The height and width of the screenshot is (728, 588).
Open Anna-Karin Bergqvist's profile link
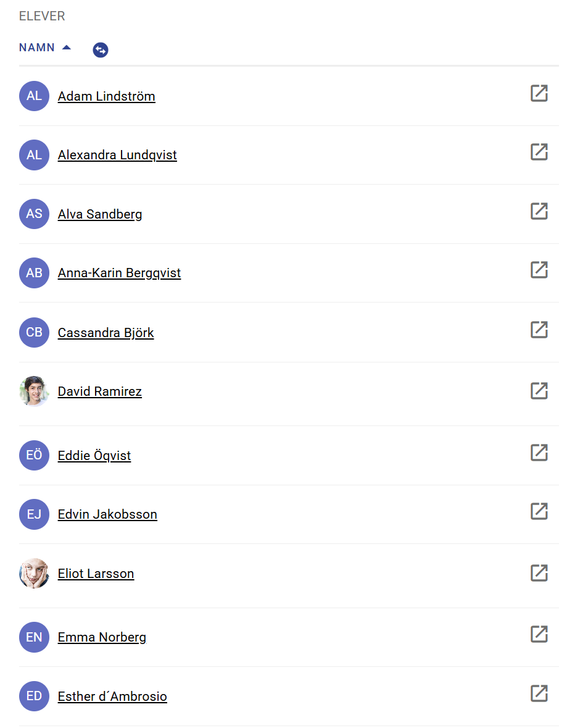119,273
